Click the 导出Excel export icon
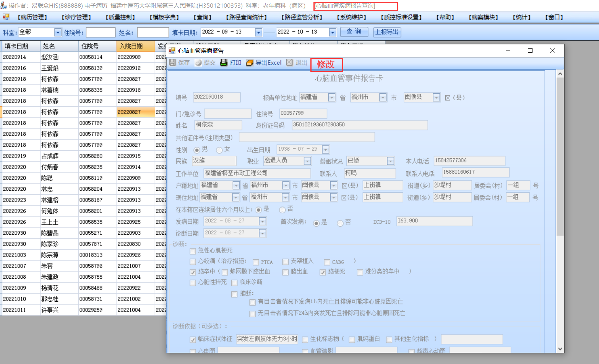Viewport: 599px width, 364px height. click(x=250, y=63)
